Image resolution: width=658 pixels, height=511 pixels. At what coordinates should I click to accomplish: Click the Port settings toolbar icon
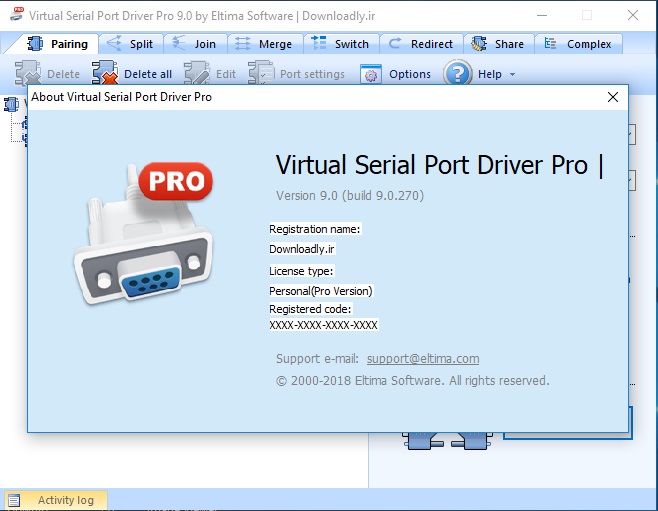coord(261,74)
